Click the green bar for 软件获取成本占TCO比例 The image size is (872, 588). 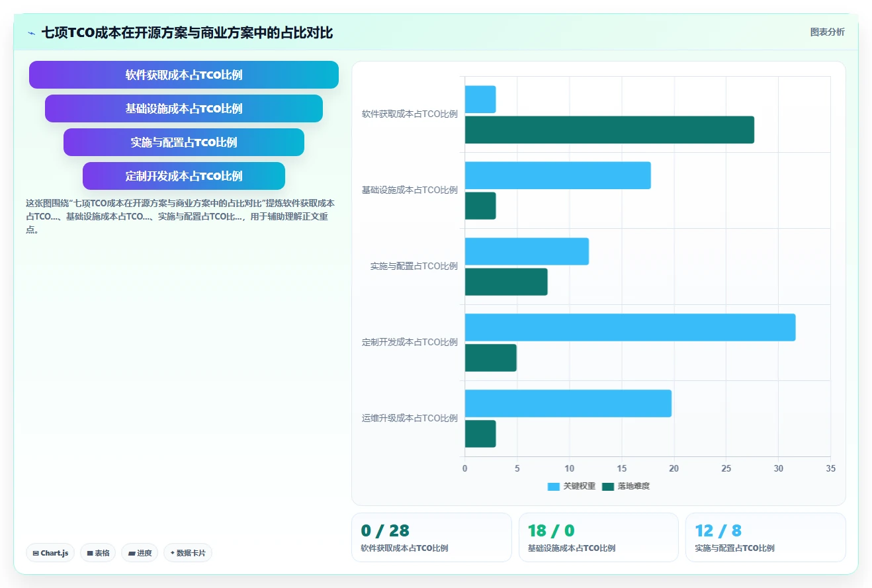[x=609, y=130]
